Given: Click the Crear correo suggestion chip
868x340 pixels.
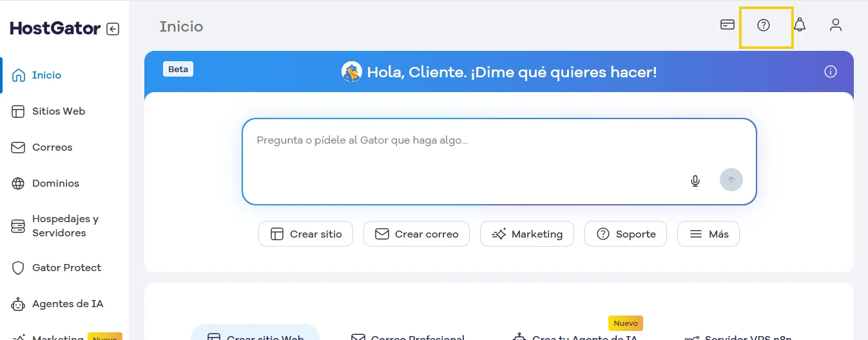Looking at the screenshot, I should 416,234.
